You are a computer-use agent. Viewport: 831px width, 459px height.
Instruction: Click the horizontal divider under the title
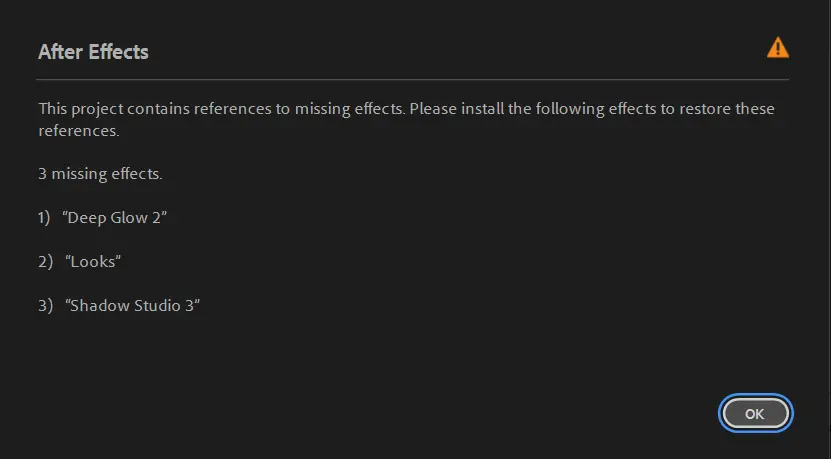(412, 79)
